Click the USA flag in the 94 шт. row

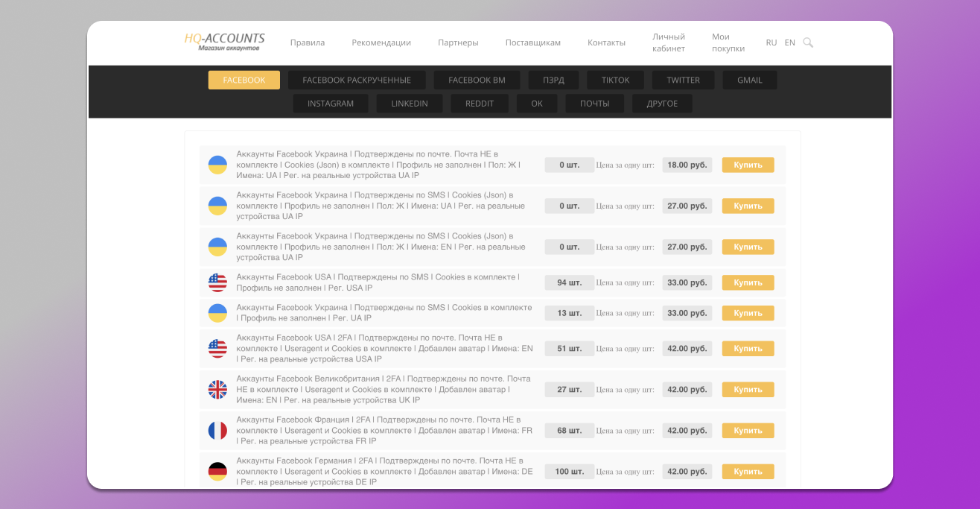coord(217,282)
